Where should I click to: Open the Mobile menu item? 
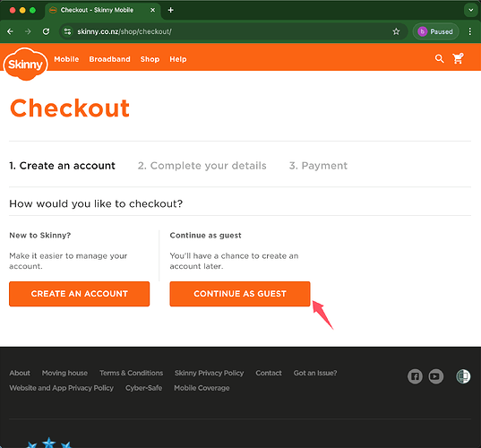click(x=66, y=59)
